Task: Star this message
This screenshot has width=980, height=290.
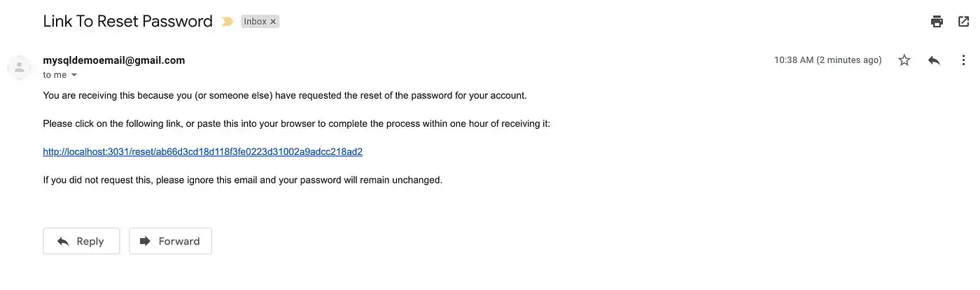Action: click(x=904, y=60)
